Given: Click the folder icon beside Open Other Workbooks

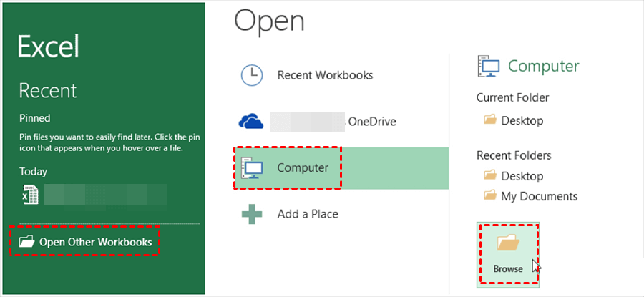Looking at the screenshot, I should click(x=26, y=242).
